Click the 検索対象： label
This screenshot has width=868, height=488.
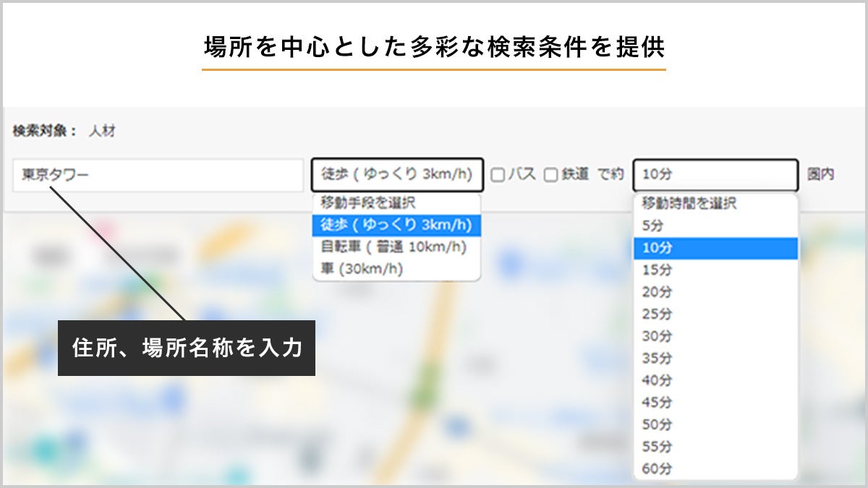click(45, 132)
